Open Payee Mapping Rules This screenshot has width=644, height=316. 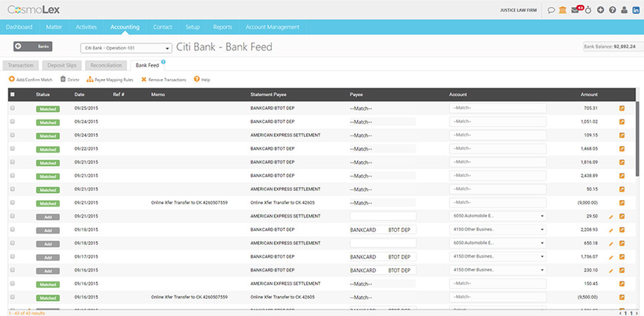pos(110,80)
